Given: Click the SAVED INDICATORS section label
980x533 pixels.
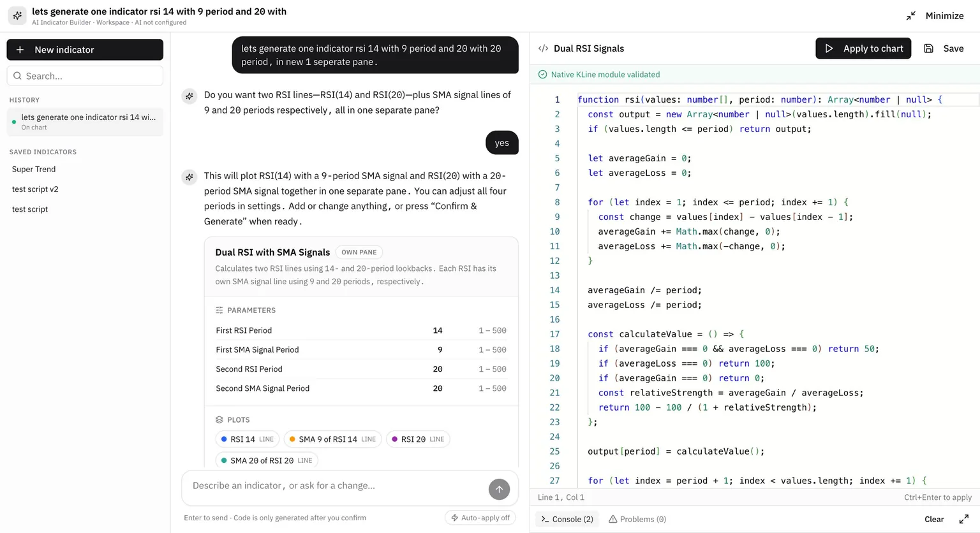Looking at the screenshot, I should tap(43, 152).
